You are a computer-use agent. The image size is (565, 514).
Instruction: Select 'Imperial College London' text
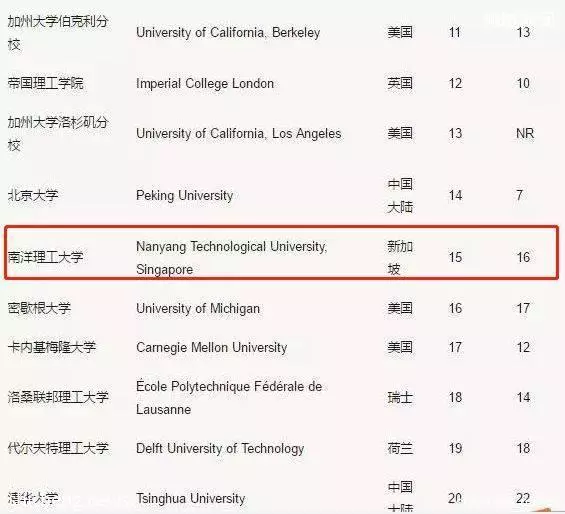[205, 84]
